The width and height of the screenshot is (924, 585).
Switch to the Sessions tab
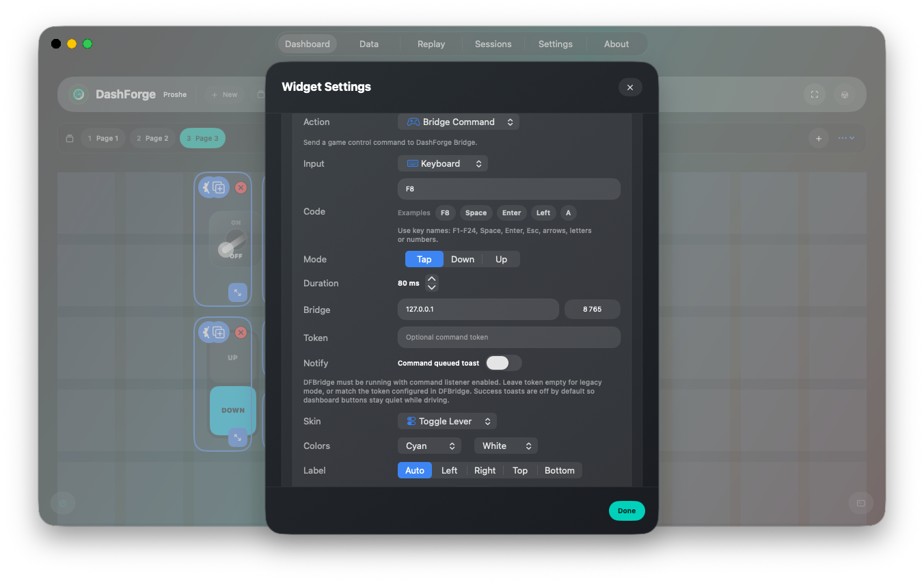pos(493,44)
